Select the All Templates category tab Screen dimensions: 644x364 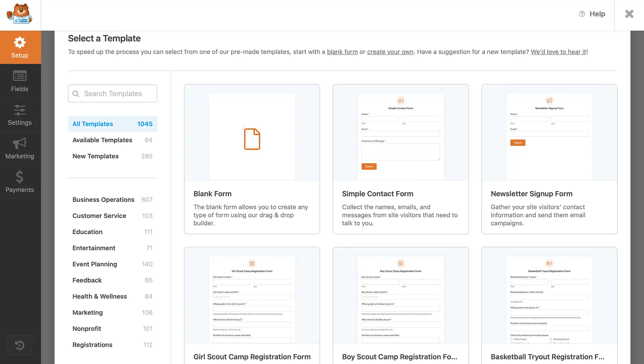[112, 124]
